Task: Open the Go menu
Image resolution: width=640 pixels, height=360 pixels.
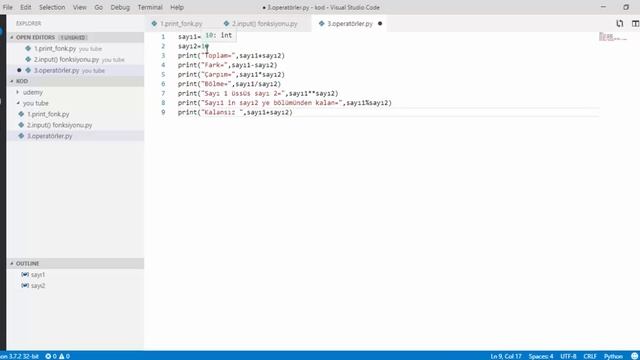Action: tap(98, 7)
